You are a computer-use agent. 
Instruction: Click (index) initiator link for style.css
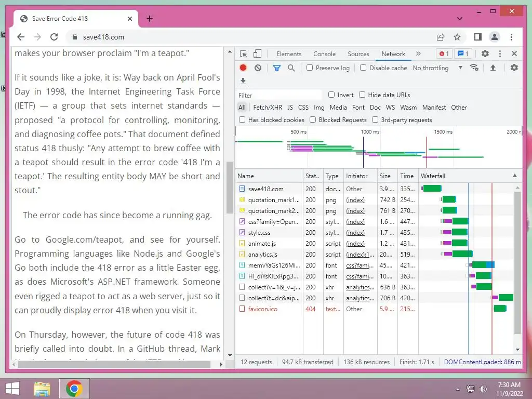(x=355, y=233)
